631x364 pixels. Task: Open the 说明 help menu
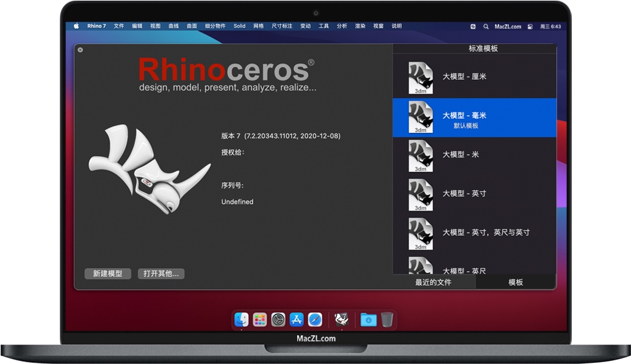click(397, 26)
